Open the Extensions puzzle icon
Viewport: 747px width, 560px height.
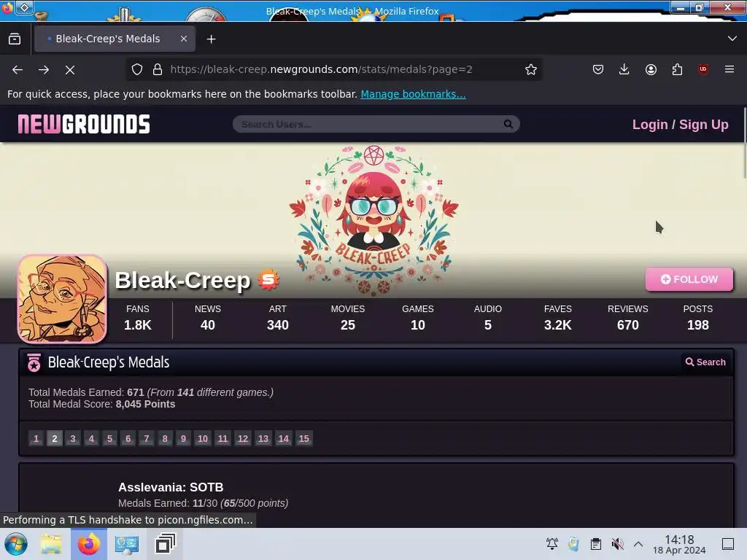point(677,69)
